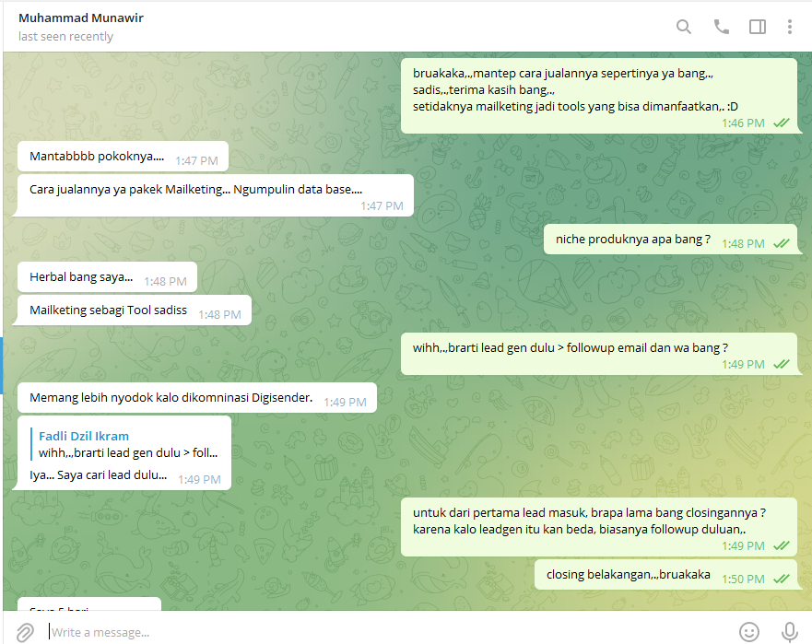Screen dimensions: 812x644
Task: Start a voice call with Muhammad Munawir
Action: 722,27
